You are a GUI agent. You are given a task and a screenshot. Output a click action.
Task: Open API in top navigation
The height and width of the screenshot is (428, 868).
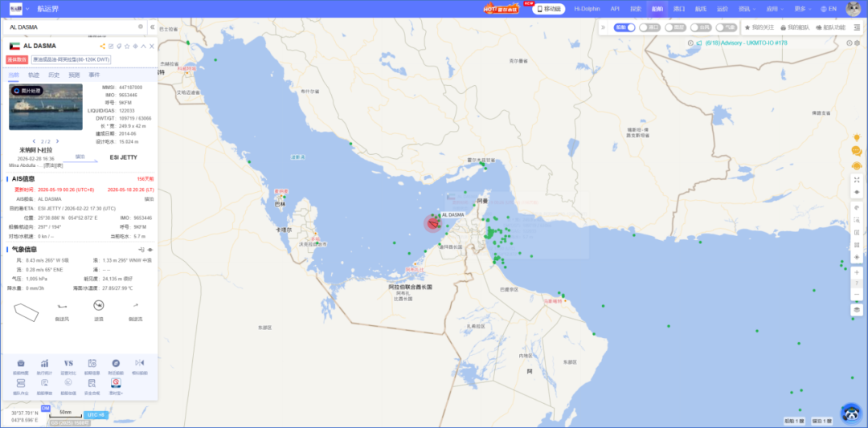pos(615,9)
